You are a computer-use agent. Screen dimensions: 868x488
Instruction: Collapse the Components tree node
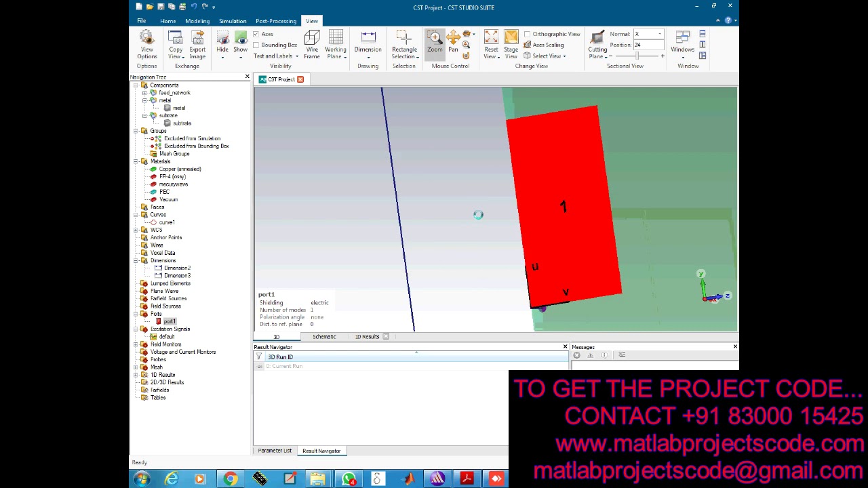pyautogui.click(x=136, y=85)
